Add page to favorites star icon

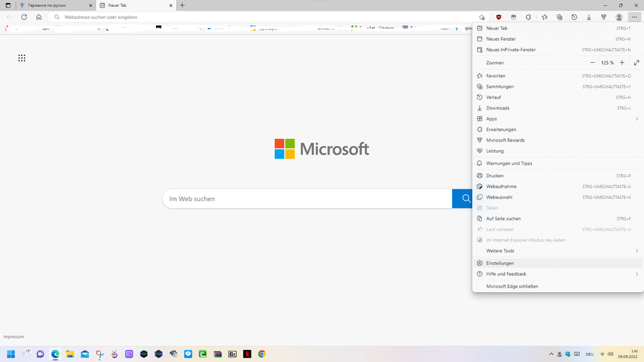pyautogui.click(x=482, y=17)
